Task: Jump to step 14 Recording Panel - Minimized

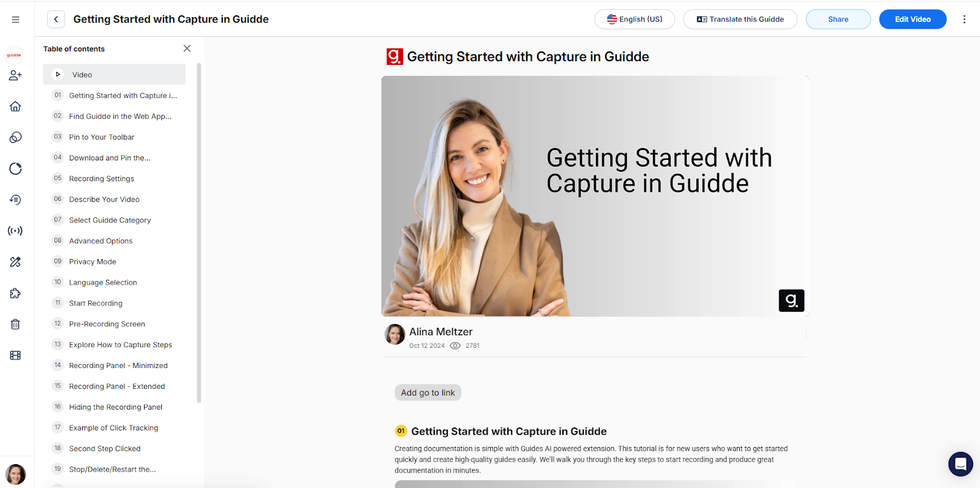Action: (114, 366)
